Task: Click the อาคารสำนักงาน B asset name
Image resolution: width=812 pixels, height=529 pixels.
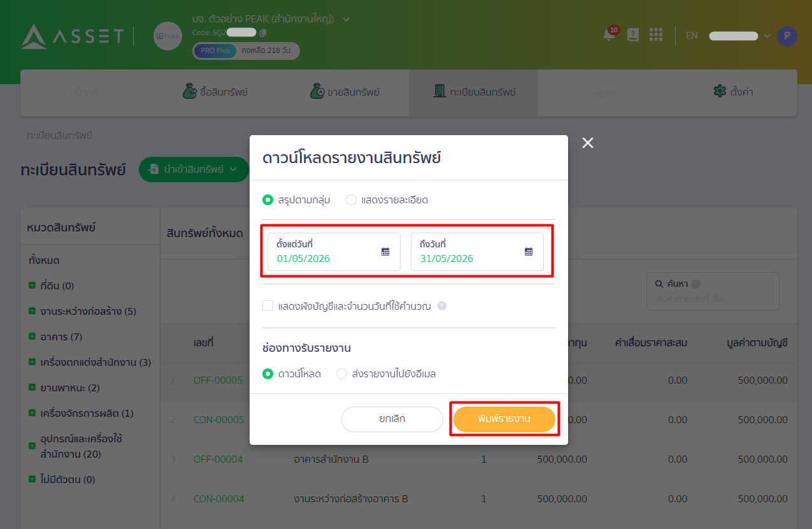Action: pos(331,460)
